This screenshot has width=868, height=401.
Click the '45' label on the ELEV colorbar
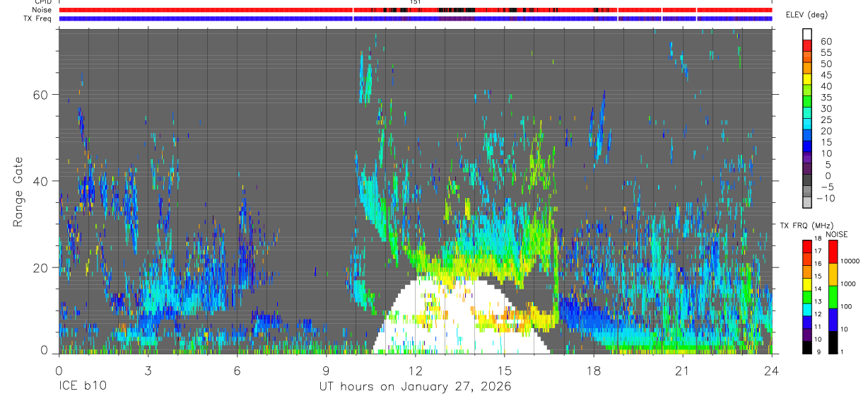[x=826, y=75]
